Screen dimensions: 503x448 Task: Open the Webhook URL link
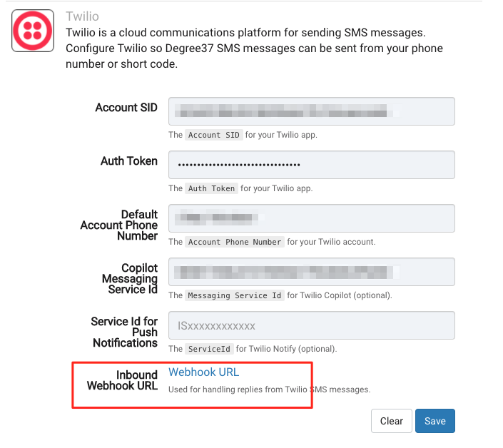204,372
